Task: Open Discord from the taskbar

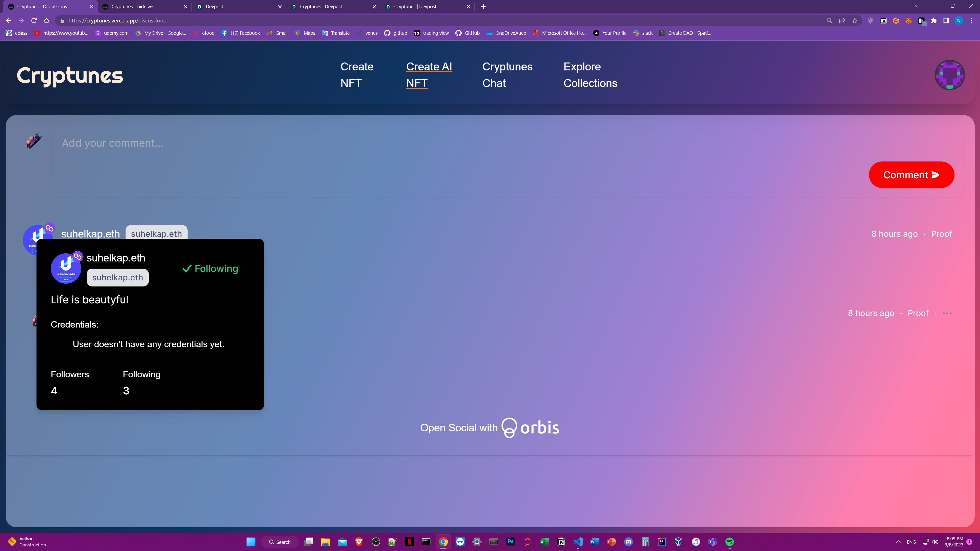Action: (629, 542)
